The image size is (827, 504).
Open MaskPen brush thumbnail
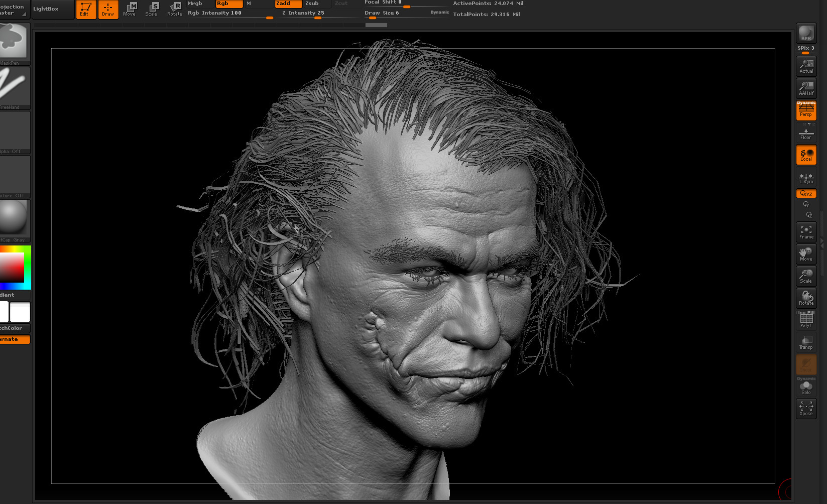[14, 44]
